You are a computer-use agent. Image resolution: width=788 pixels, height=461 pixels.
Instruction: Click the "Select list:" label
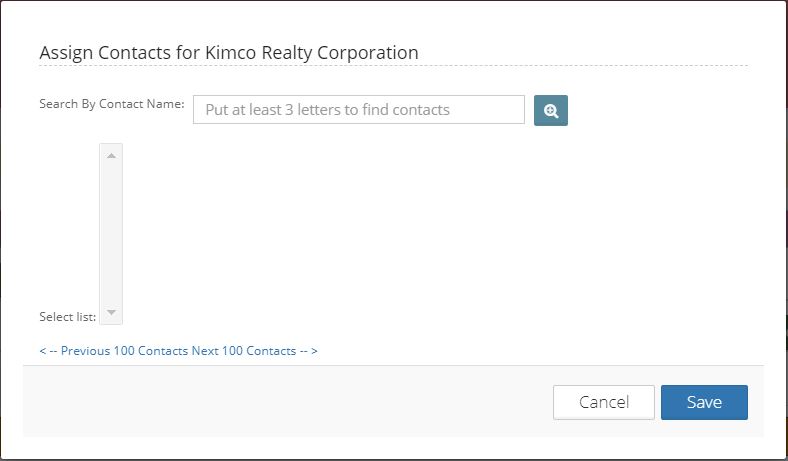pyautogui.click(x=67, y=317)
